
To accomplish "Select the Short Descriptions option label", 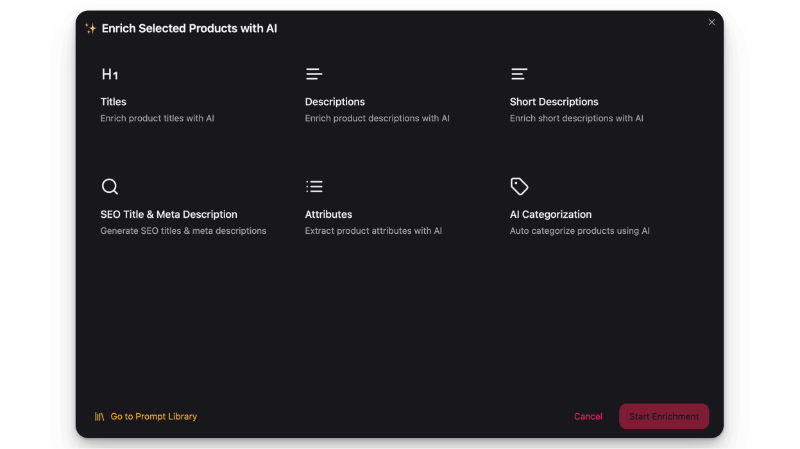I will [x=553, y=102].
